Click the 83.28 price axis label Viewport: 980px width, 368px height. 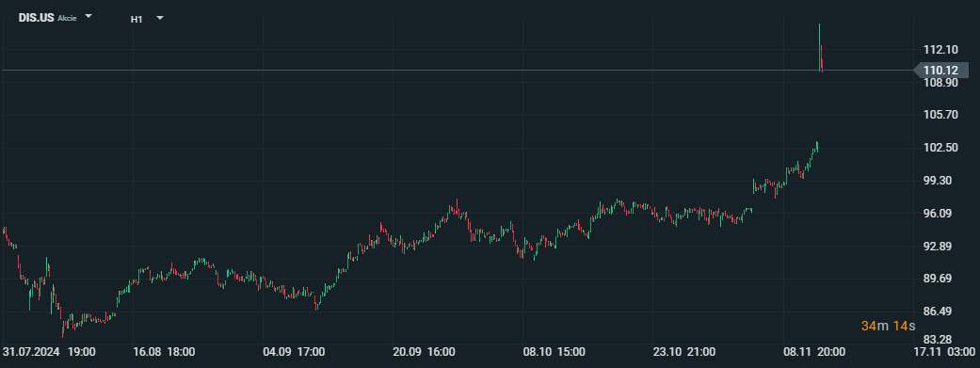click(x=940, y=339)
